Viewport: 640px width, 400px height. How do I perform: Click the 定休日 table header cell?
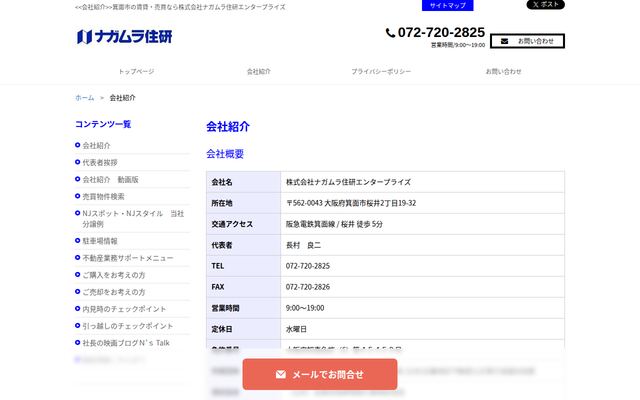pyautogui.click(x=244, y=329)
